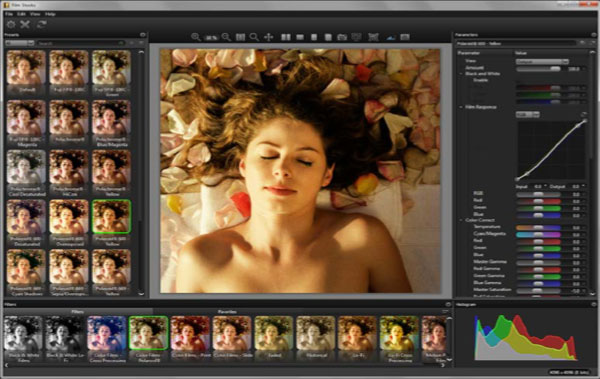Reset the Film Response curve icon
600x379 pixels.
pyautogui.click(x=583, y=114)
